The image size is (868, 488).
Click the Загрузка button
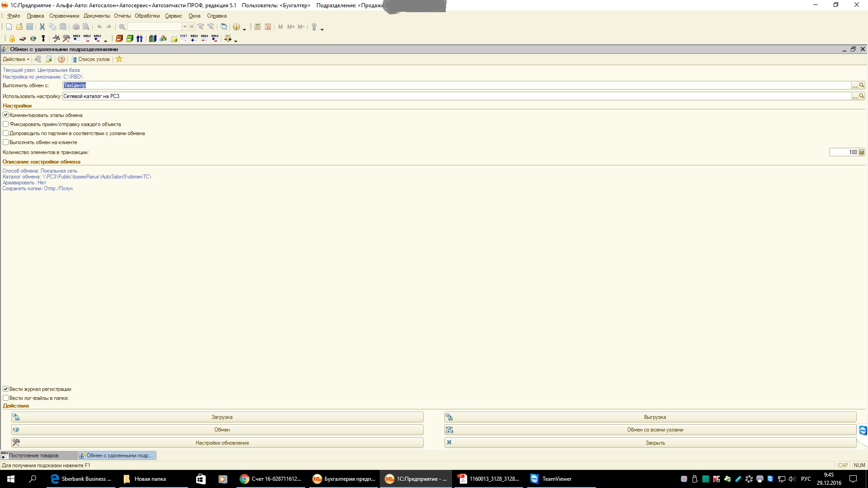217,417
